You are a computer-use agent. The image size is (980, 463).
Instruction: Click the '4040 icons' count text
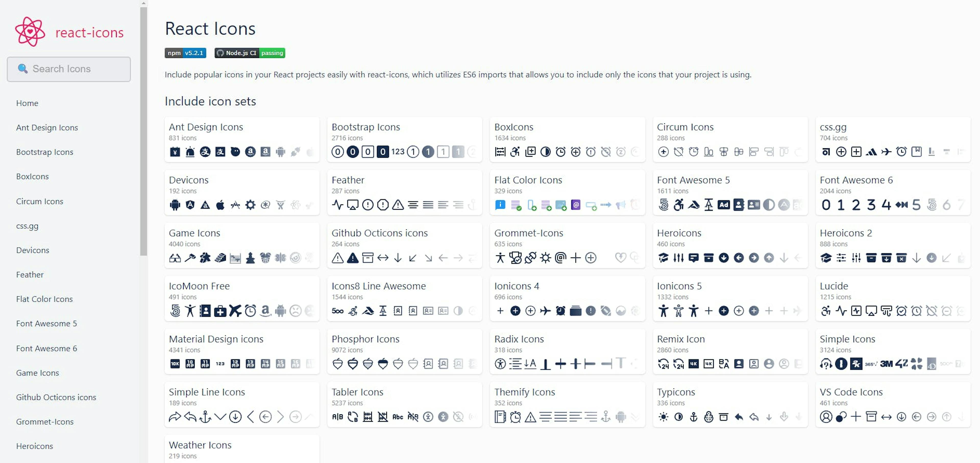184,244
